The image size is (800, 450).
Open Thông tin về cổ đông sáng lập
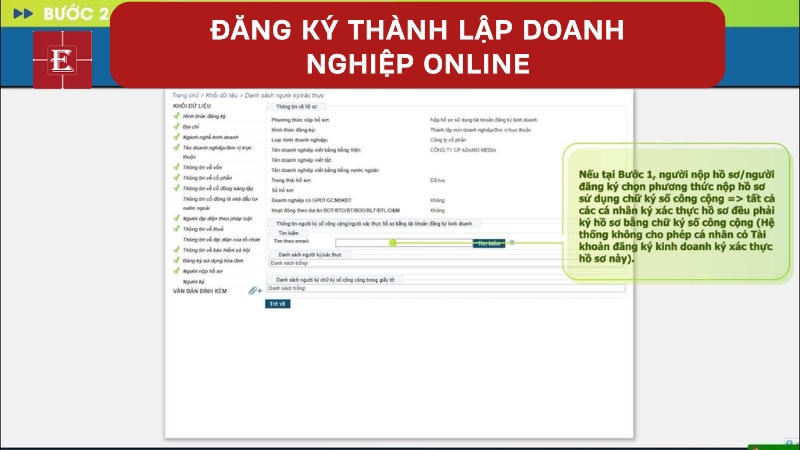(218, 188)
